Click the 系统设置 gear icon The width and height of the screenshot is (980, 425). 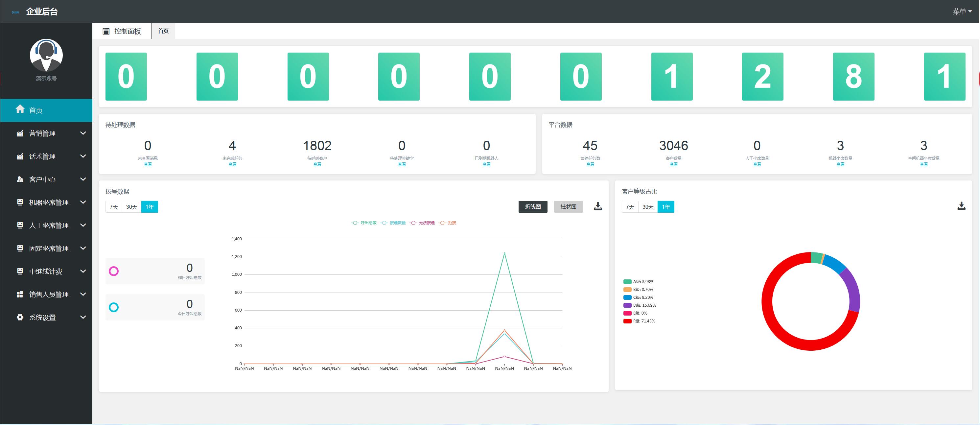pos(20,317)
